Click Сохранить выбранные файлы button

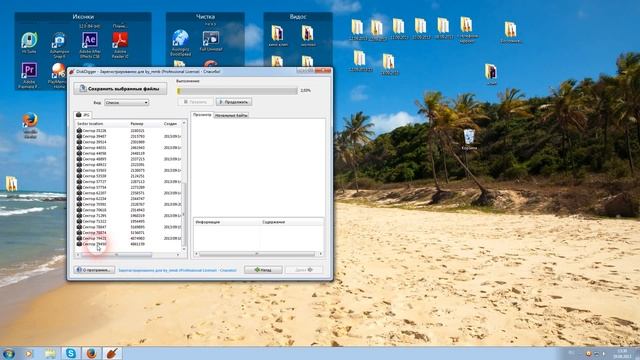coord(120,89)
